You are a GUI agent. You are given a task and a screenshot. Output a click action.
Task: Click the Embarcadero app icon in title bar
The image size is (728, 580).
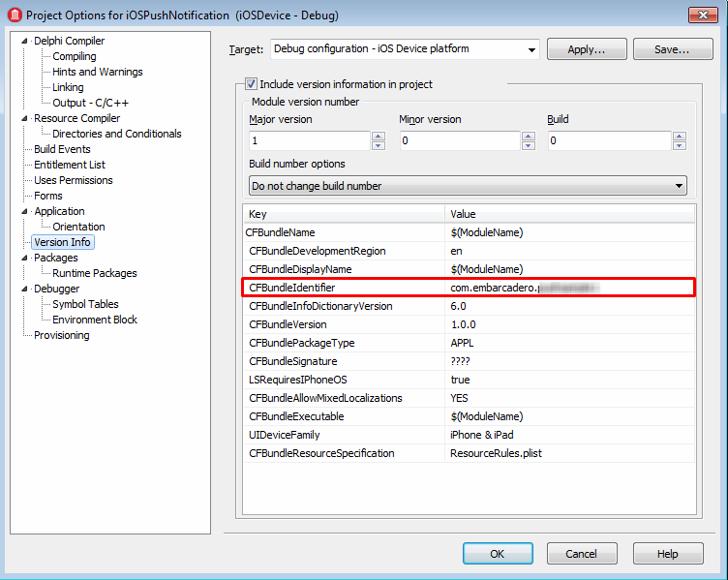[15, 15]
